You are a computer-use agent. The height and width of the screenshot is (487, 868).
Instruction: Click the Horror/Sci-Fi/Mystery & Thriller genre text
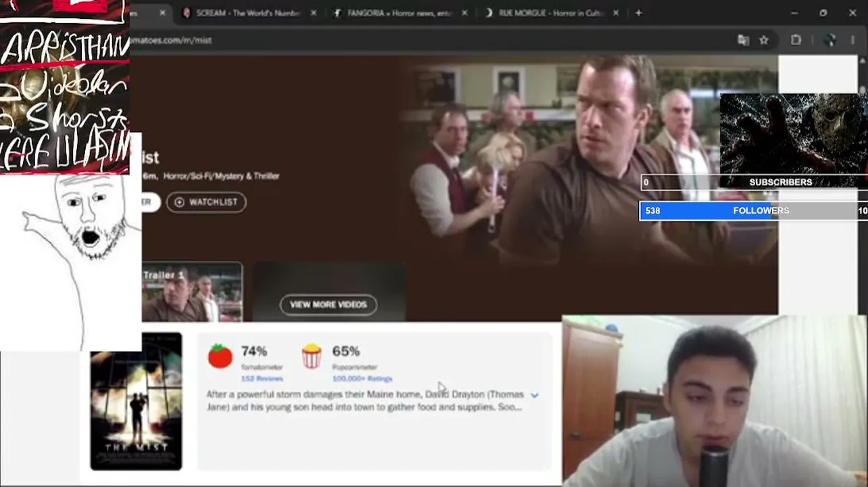click(x=221, y=176)
